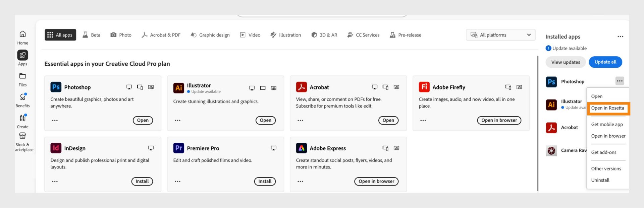Expand the All platforms dropdown
Viewport: 644px width, 208px height.
500,35
